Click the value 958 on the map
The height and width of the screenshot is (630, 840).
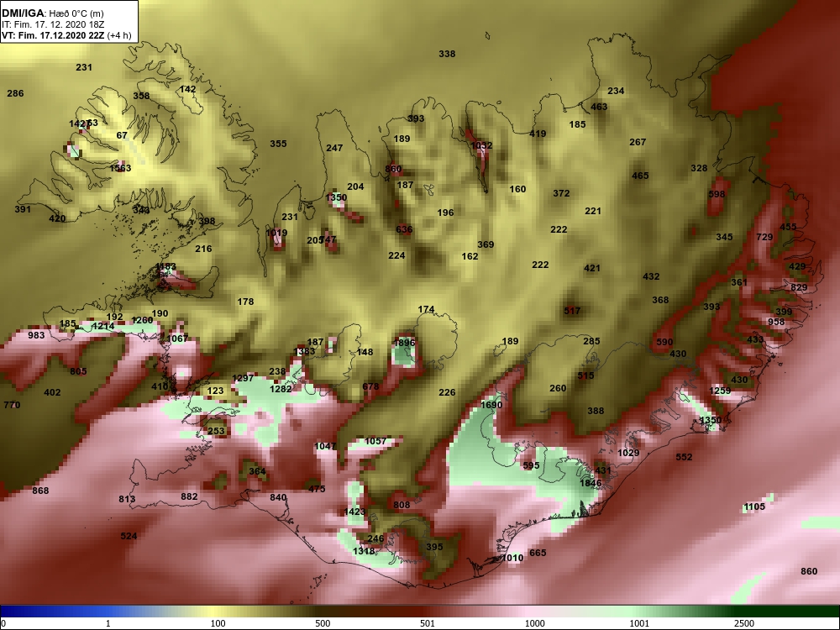[776, 322]
